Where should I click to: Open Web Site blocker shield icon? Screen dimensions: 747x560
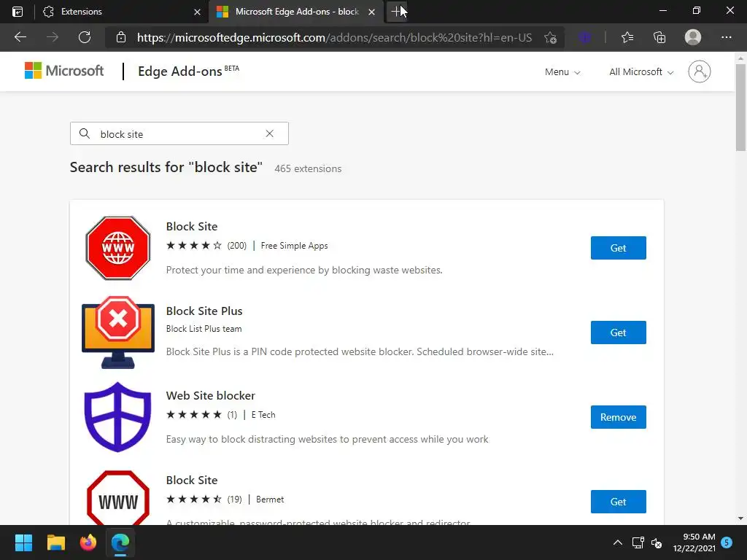(117, 416)
